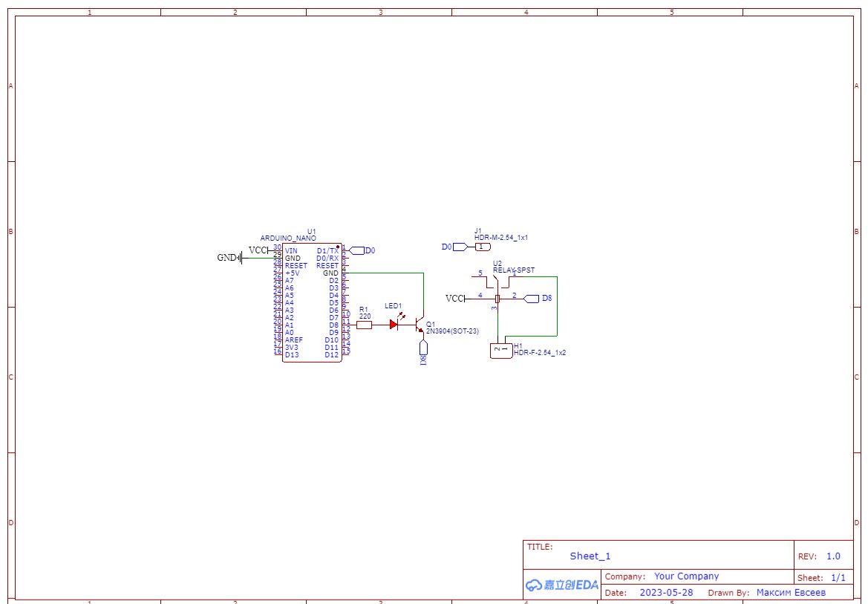Image resolution: width=868 pixels, height=604 pixels.
Task: Click the R1 220 resistor symbol
Action: [x=364, y=325]
